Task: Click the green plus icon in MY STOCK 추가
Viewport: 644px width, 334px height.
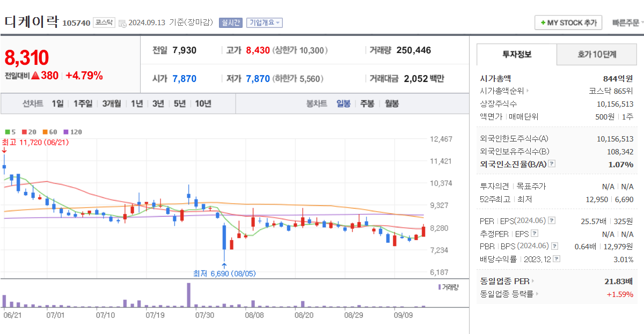Action: click(543, 23)
